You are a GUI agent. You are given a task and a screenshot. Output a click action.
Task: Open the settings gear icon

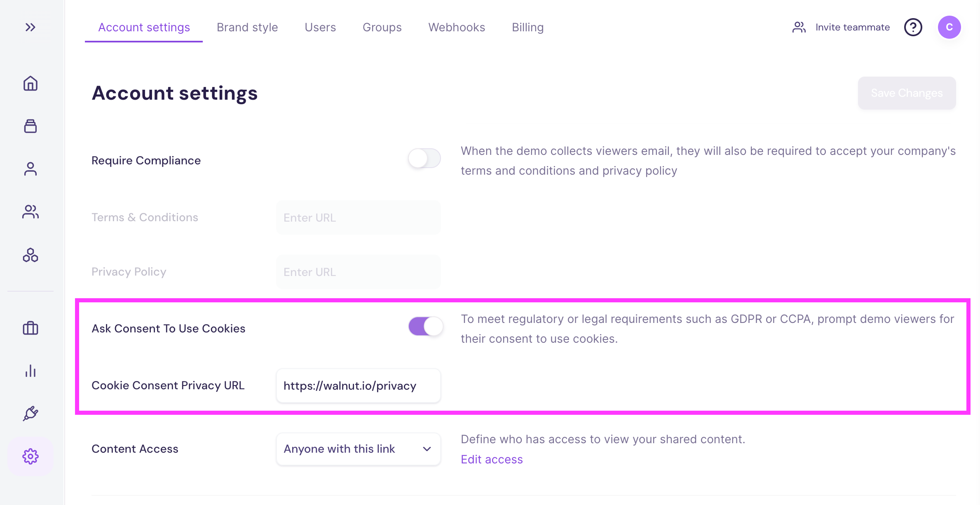30,456
